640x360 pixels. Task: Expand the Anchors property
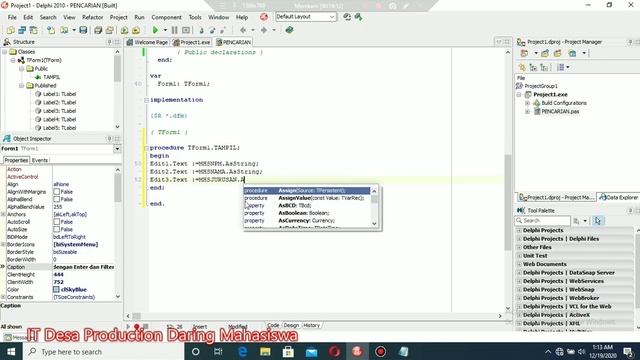3,214
